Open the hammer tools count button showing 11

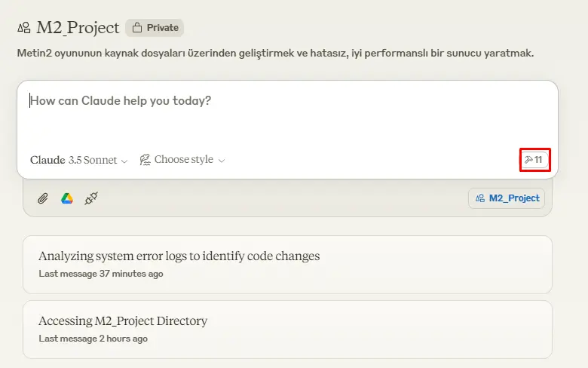(x=534, y=160)
